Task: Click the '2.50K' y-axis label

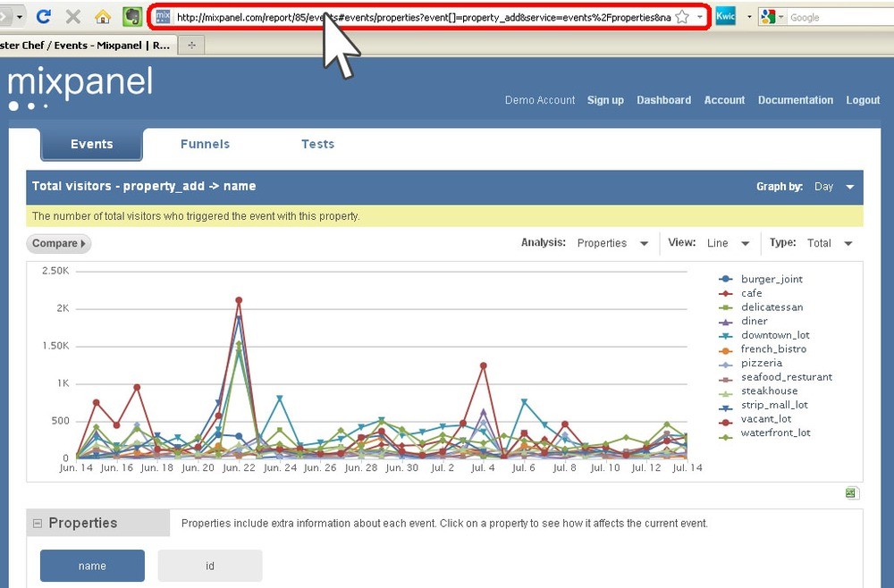Action: point(55,271)
